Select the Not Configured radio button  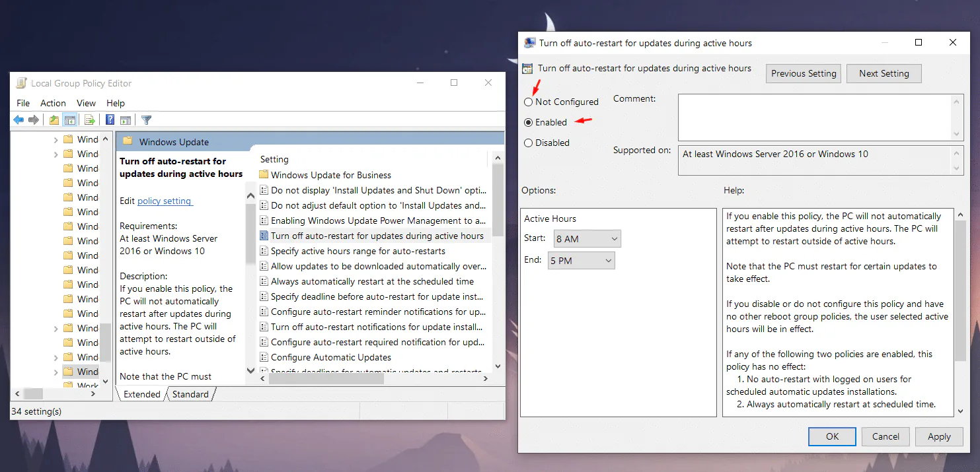528,102
